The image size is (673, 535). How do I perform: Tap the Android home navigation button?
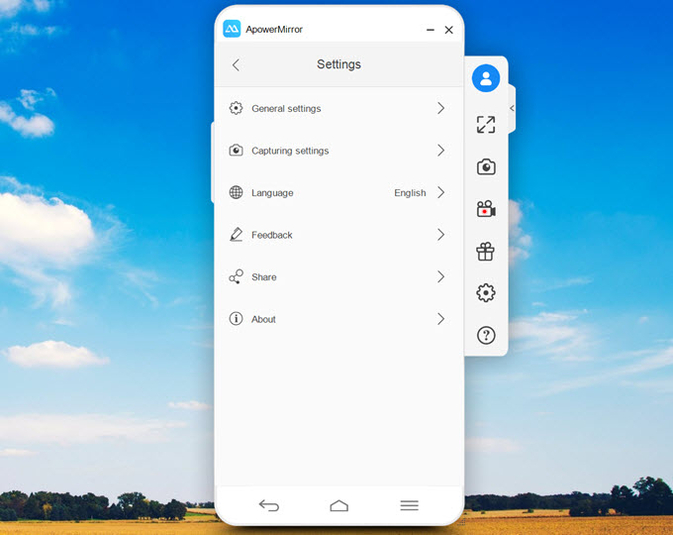point(339,505)
